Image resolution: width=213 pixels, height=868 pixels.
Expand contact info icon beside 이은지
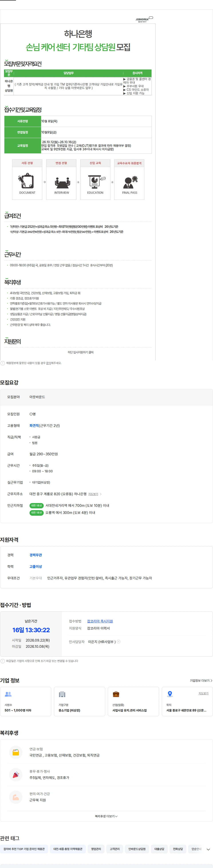click(118, 642)
